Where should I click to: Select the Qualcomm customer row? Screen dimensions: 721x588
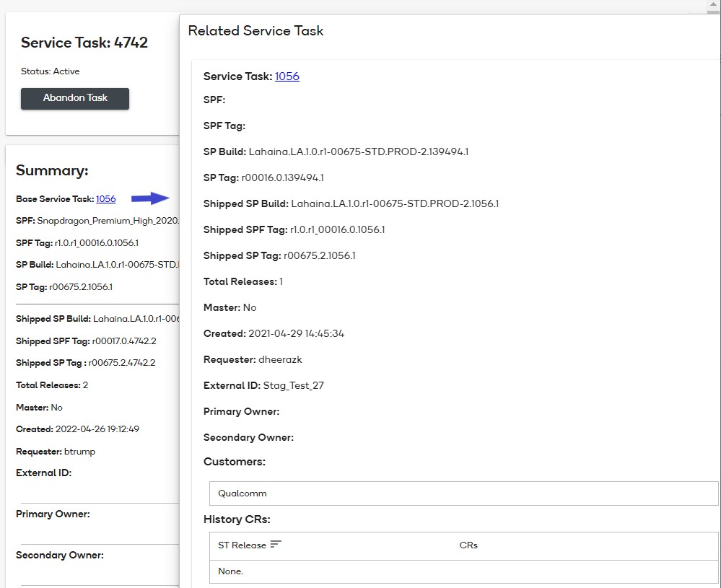point(462,493)
